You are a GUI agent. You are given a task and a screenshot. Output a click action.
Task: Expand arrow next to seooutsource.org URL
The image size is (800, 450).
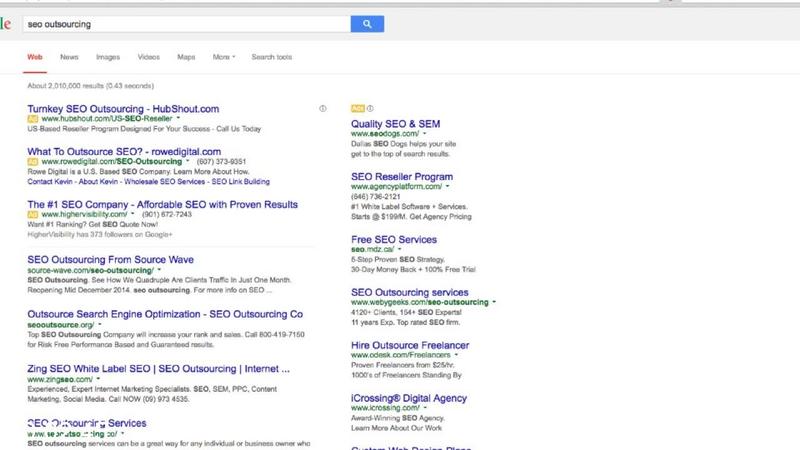click(x=100, y=324)
